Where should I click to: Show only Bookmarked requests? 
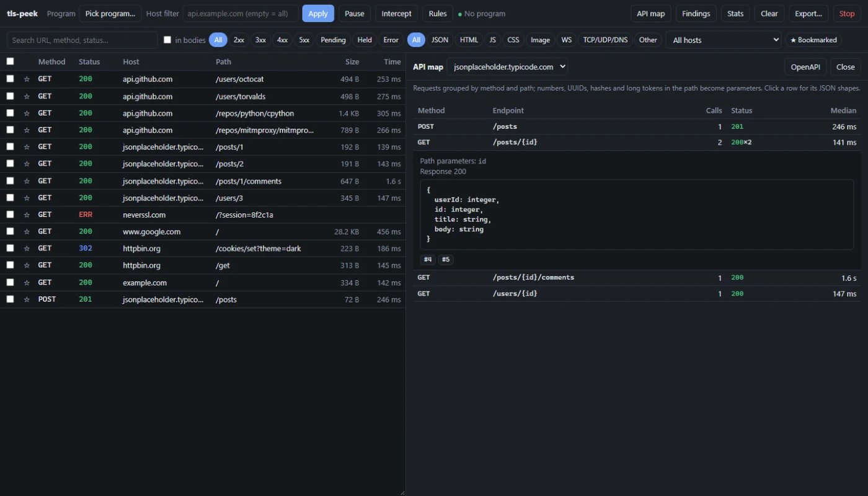[813, 40]
